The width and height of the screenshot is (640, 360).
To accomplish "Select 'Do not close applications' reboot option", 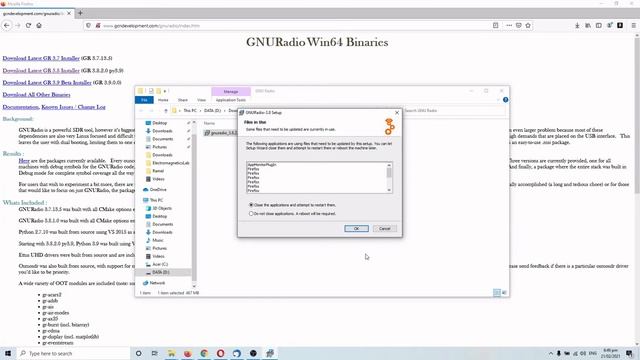I will pyautogui.click(x=292, y=213).
